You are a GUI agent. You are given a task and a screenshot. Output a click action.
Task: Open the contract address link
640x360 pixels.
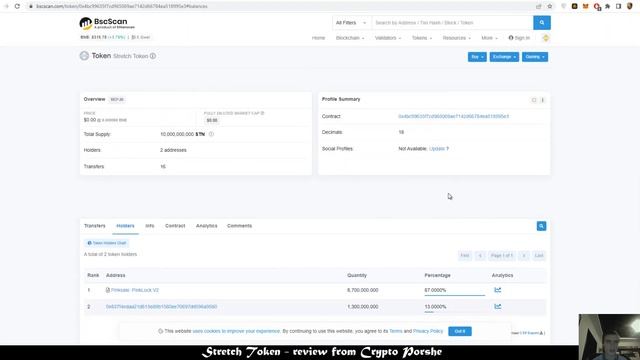[x=453, y=116]
